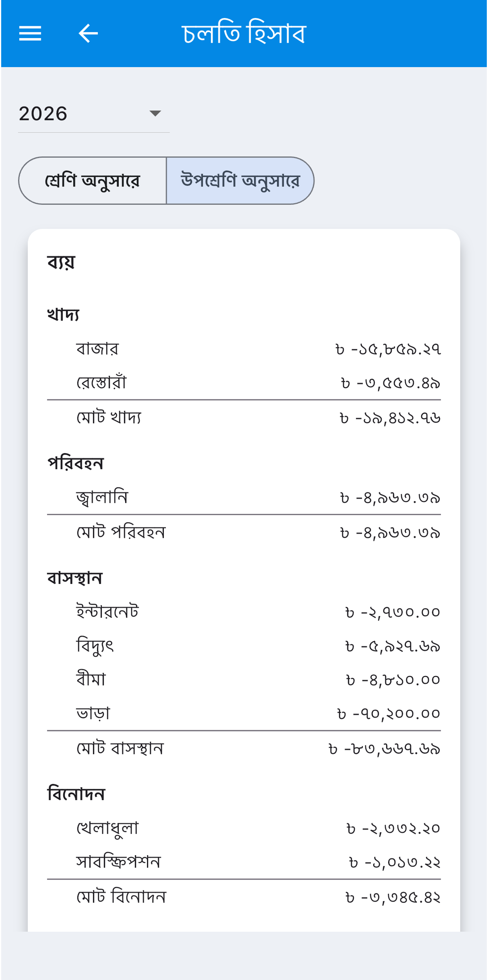Open the বীমা expense entry
The height and width of the screenshot is (980, 488).
tap(244, 680)
